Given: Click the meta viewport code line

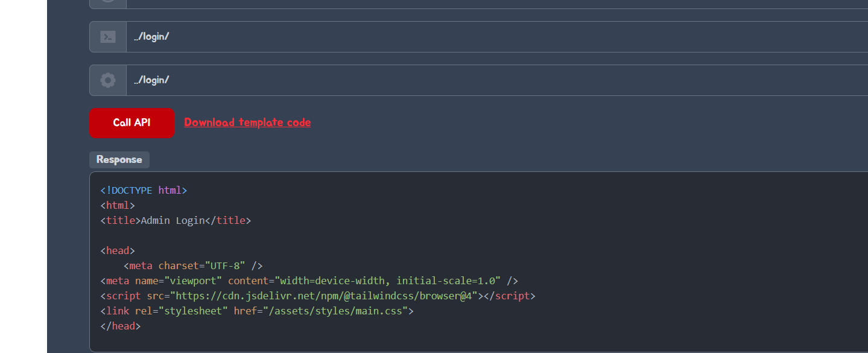Looking at the screenshot, I should [x=309, y=281].
